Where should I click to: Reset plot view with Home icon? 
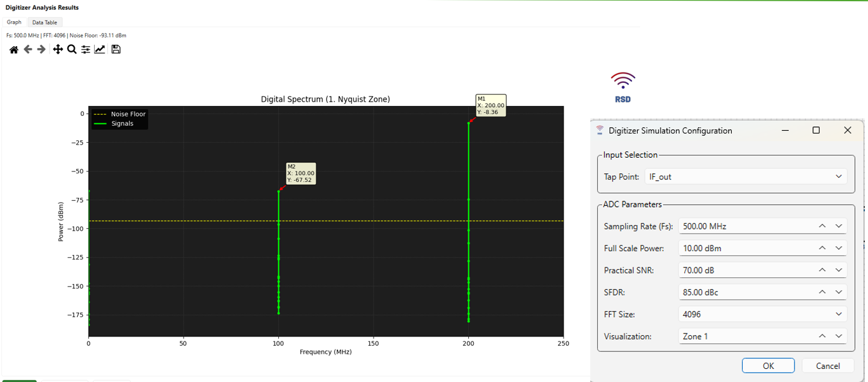click(x=14, y=49)
